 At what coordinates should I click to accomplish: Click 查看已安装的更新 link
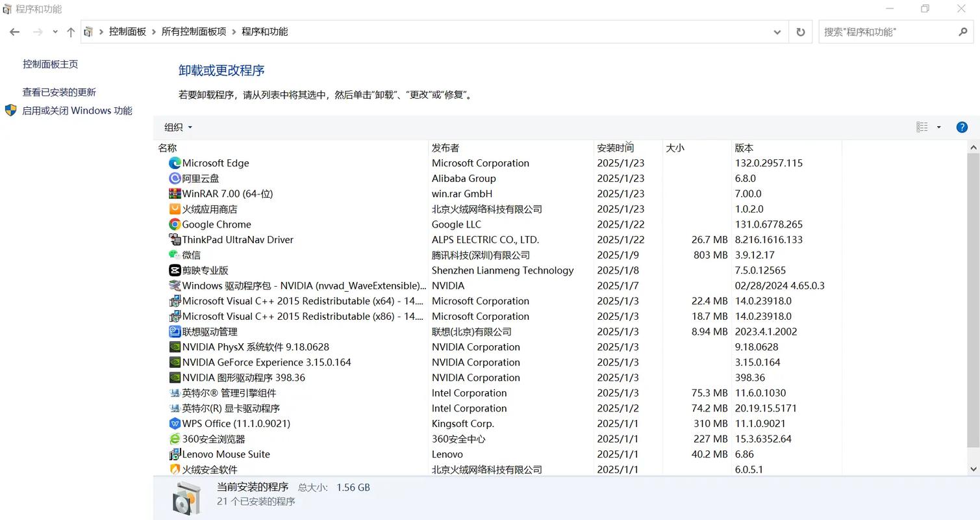59,92
